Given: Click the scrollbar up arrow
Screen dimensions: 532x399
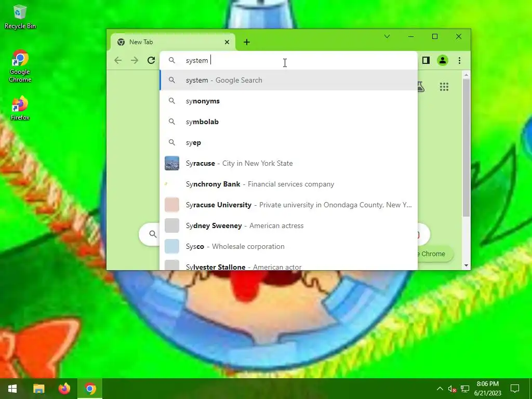Looking at the screenshot, I should coord(466,75).
